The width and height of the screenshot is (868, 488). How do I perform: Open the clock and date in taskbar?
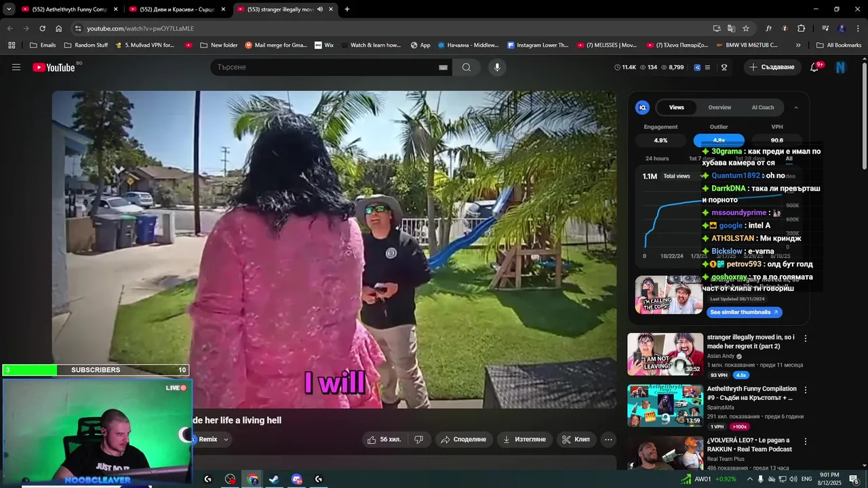(829, 479)
